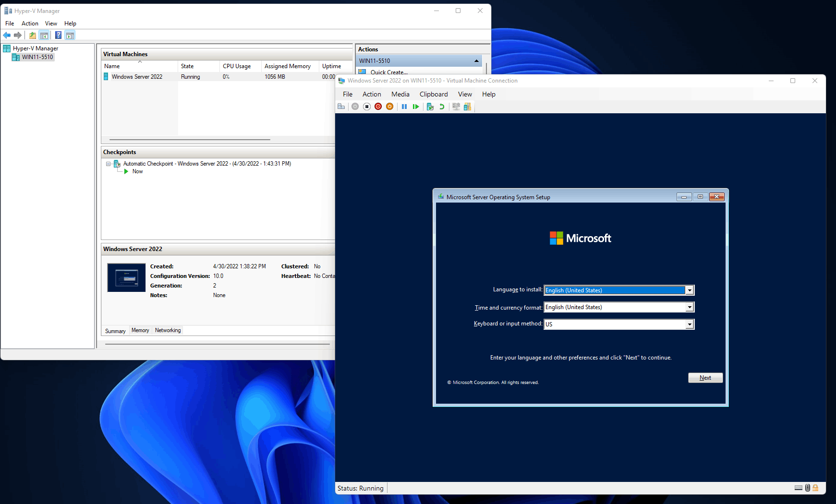Image resolution: width=836 pixels, height=504 pixels.
Task: Switch to the Networking tab
Action: (168, 330)
